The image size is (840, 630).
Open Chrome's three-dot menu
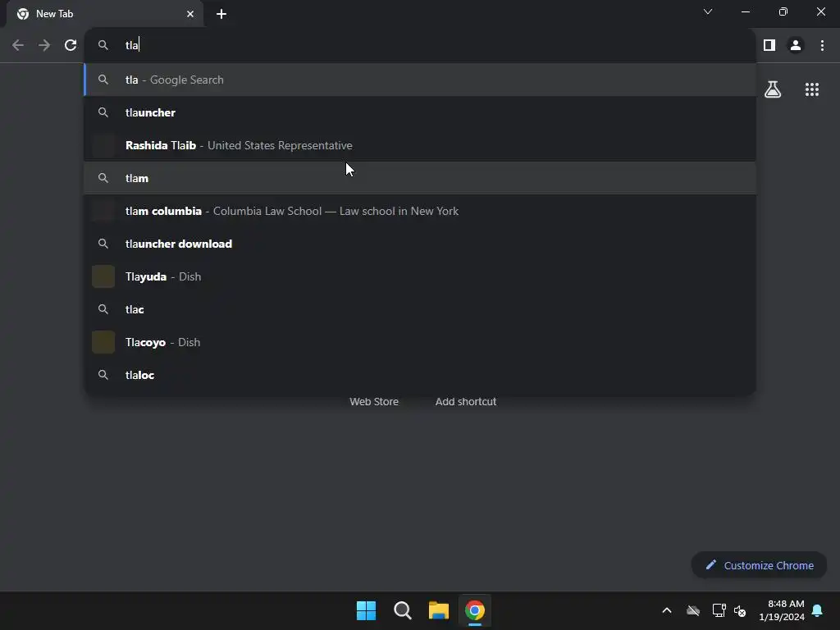(822, 45)
